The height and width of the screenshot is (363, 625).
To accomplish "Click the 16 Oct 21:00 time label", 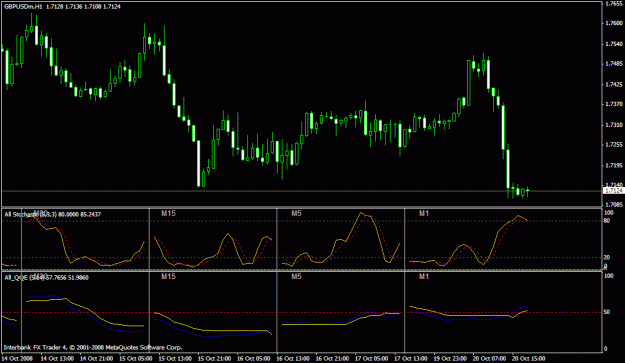I will pyautogui.click(x=332, y=358).
